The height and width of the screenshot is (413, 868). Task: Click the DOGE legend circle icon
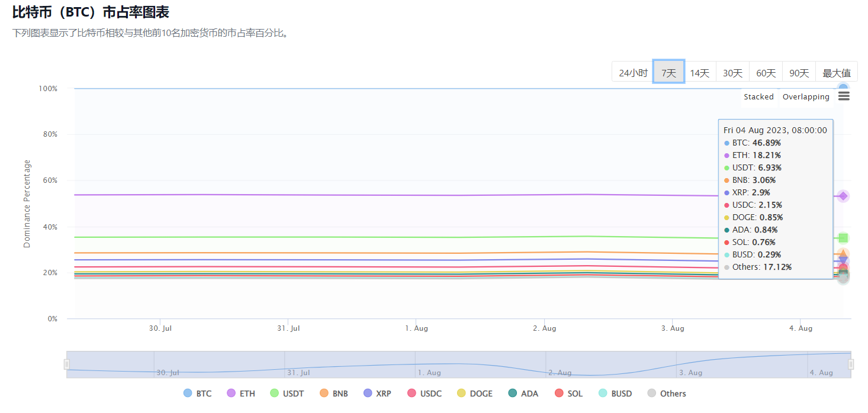click(x=461, y=393)
